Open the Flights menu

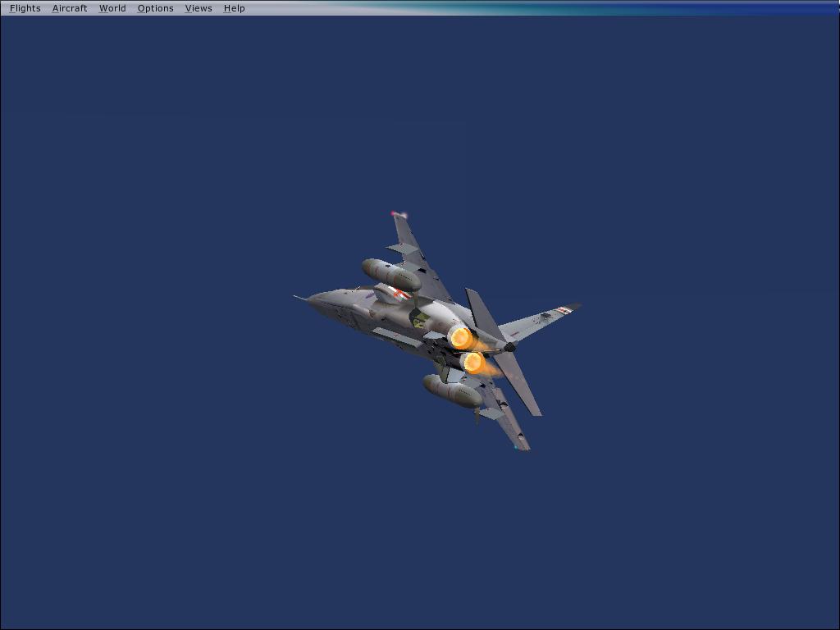[25, 8]
